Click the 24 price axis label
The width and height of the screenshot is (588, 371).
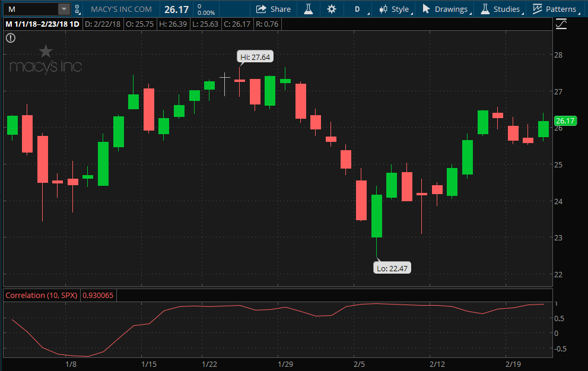[558, 201]
